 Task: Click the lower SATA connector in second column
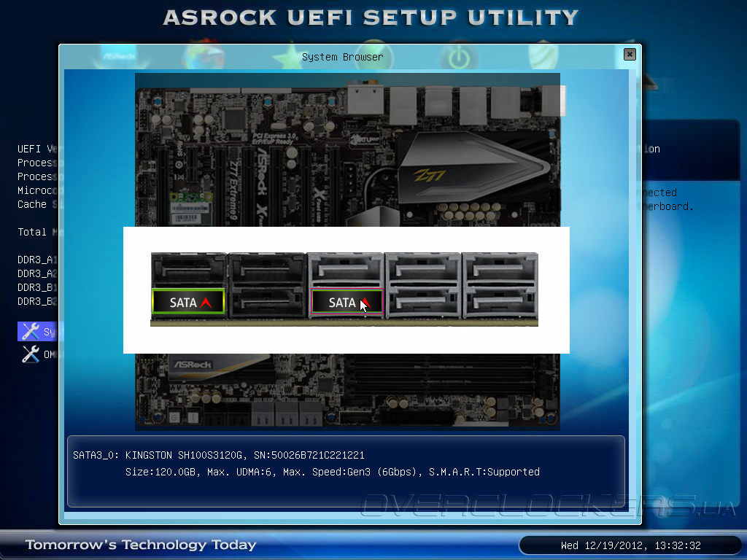coord(267,303)
